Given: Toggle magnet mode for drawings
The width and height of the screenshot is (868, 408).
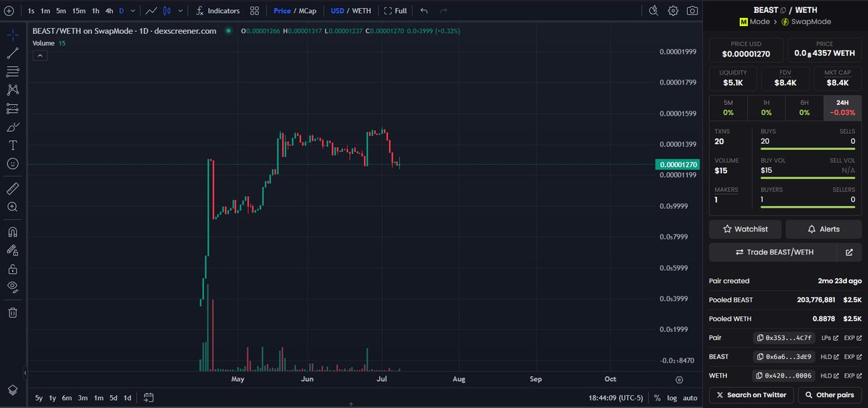Looking at the screenshot, I should tap(12, 231).
